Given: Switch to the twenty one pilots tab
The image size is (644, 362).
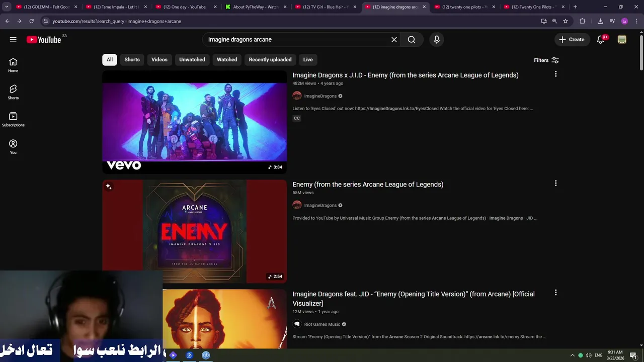Looking at the screenshot, I should [x=464, y=7].
